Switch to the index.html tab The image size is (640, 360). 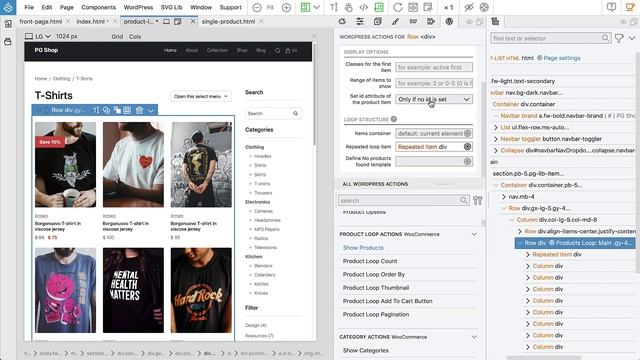click(x=91, y=21)
